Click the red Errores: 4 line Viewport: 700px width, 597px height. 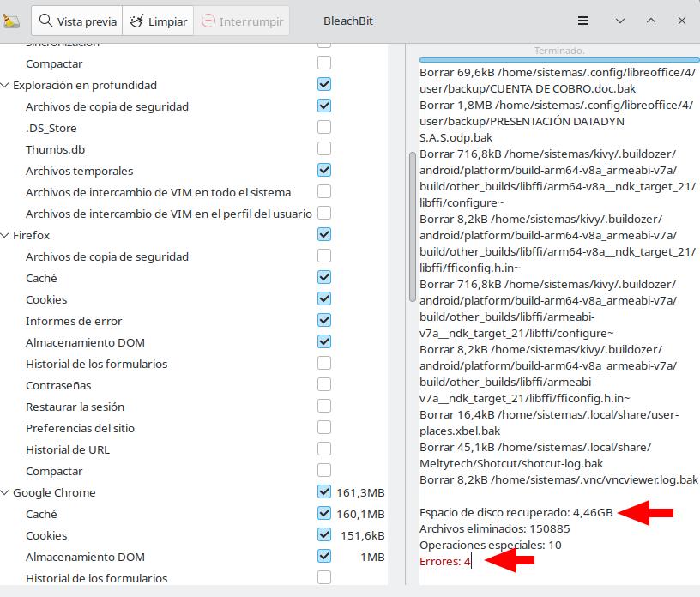tap(445, 561)
